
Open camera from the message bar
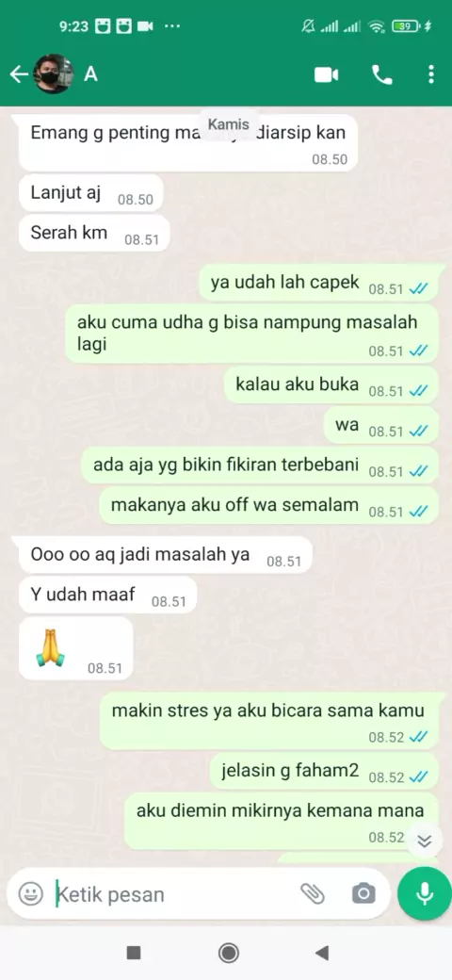point(363,893)
